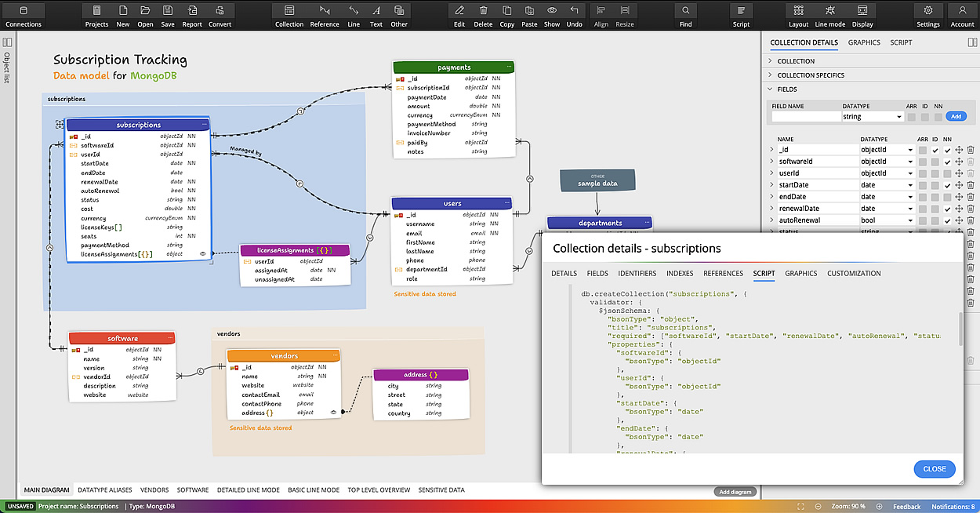Screen dimensions: 980x513
Task: Switch to the DATATYPE ALIASES diagram tab
Action: (x=105, y=490)
